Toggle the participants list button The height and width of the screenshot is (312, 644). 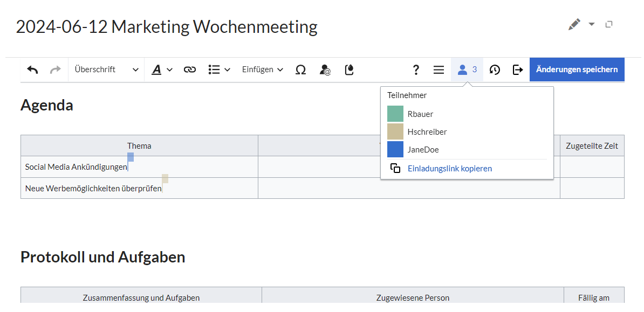pos(467,70)
